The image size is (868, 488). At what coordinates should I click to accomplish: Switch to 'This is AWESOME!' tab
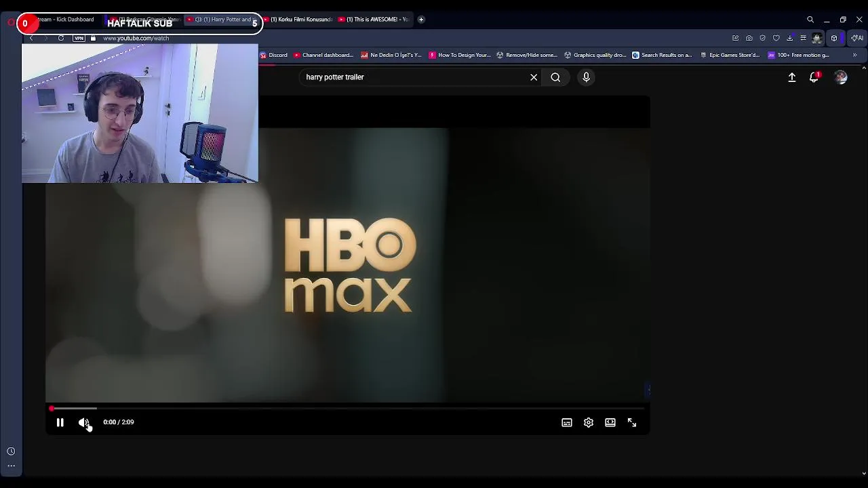pos(374,20)
